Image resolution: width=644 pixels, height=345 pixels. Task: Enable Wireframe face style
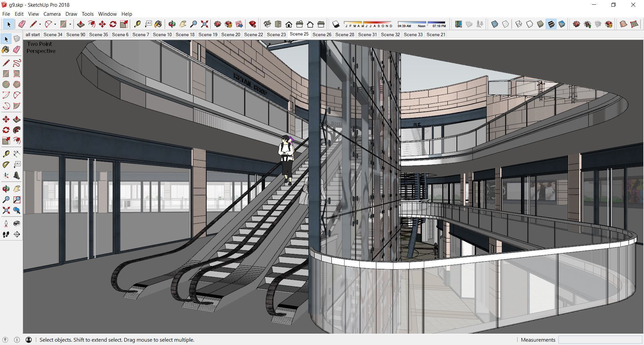[x=519, y=24]
